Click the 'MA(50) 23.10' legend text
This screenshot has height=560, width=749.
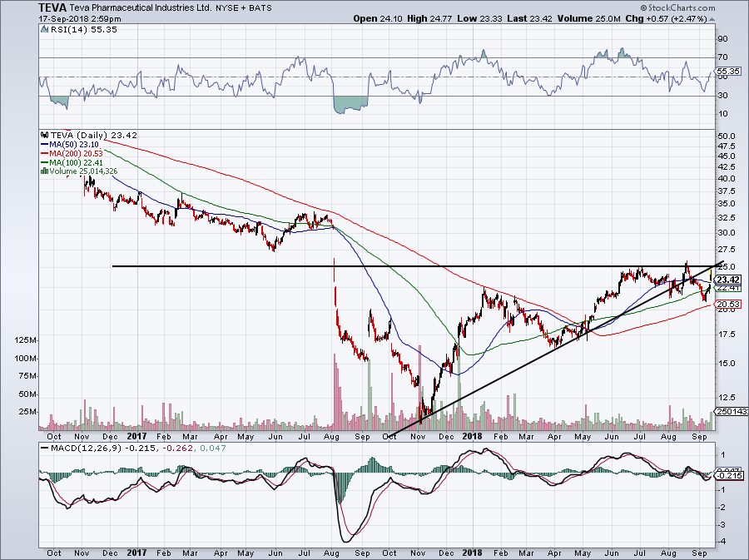[x=74, y=144]
